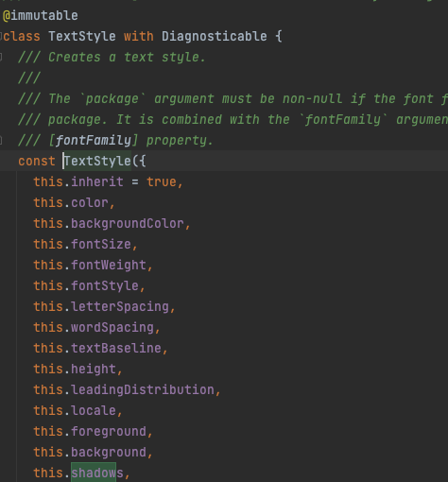Click the 'const' keyword

coord(37,161)
